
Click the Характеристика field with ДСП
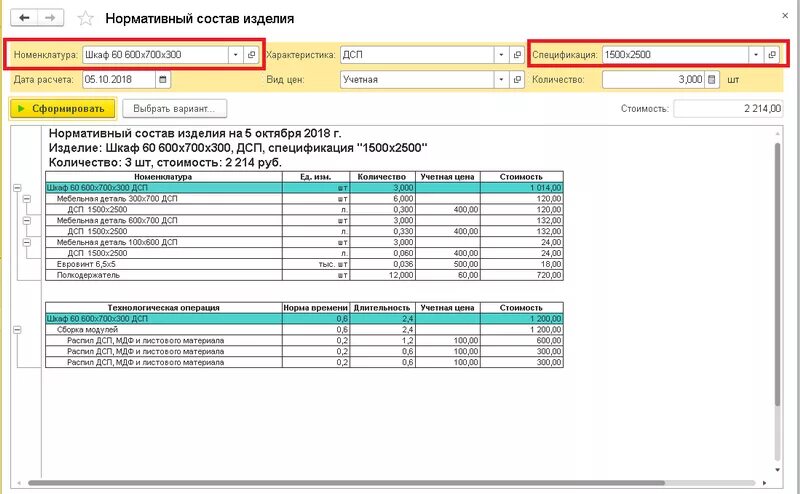[417, 55]
